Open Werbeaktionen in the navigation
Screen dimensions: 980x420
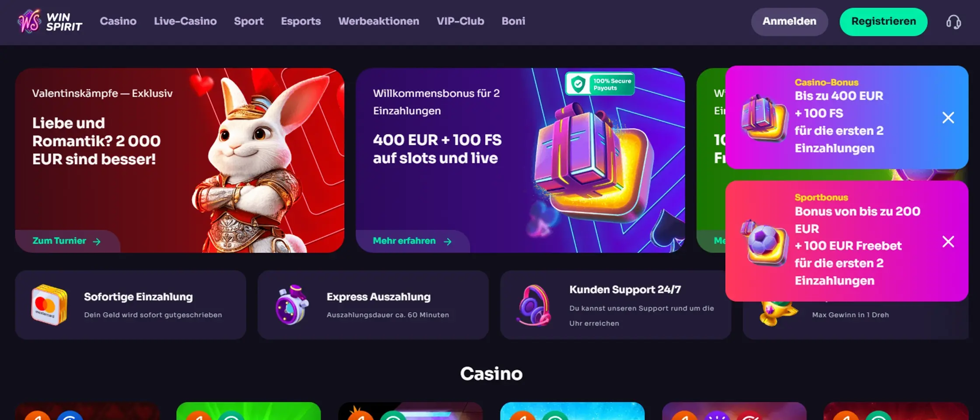tap(378, 21)
